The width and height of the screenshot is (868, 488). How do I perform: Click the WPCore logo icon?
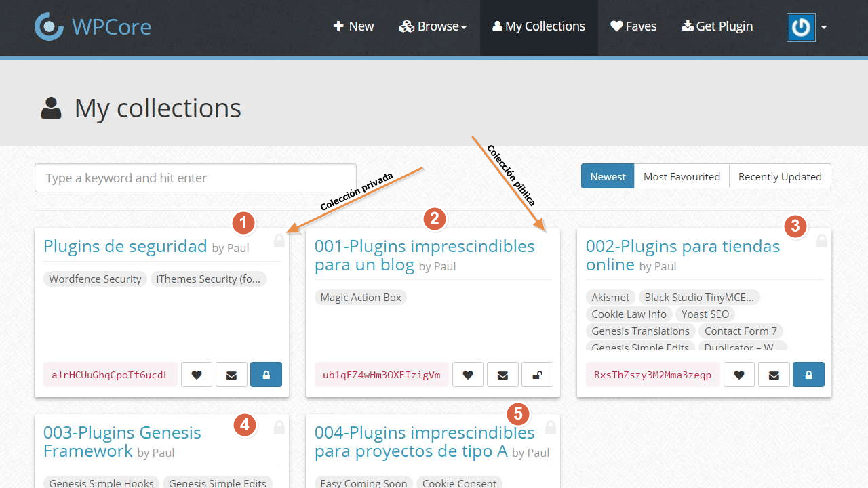(x=49, y=26)
